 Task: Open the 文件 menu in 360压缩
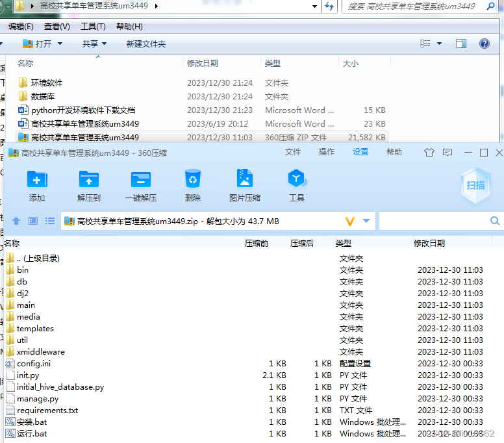point(292,152)
